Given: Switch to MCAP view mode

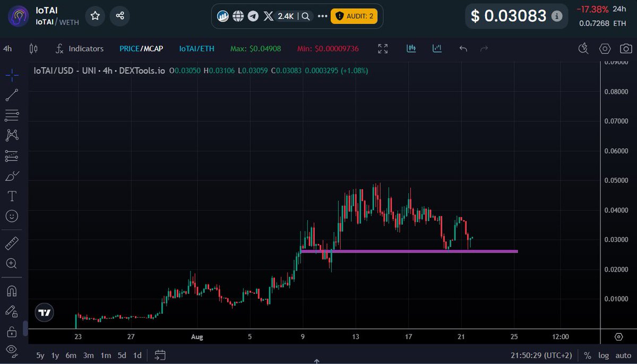Looking at the screenshot, I should pos(154,48).
